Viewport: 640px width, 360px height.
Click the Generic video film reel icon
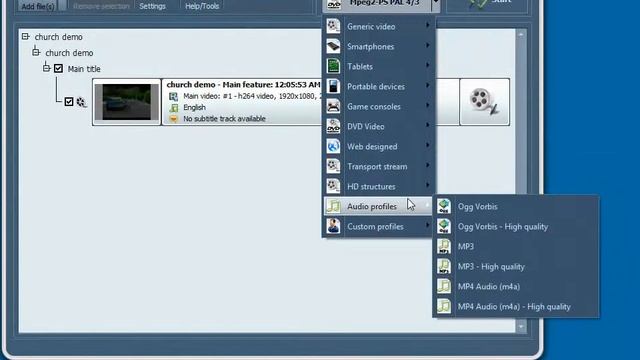point(333,27)
